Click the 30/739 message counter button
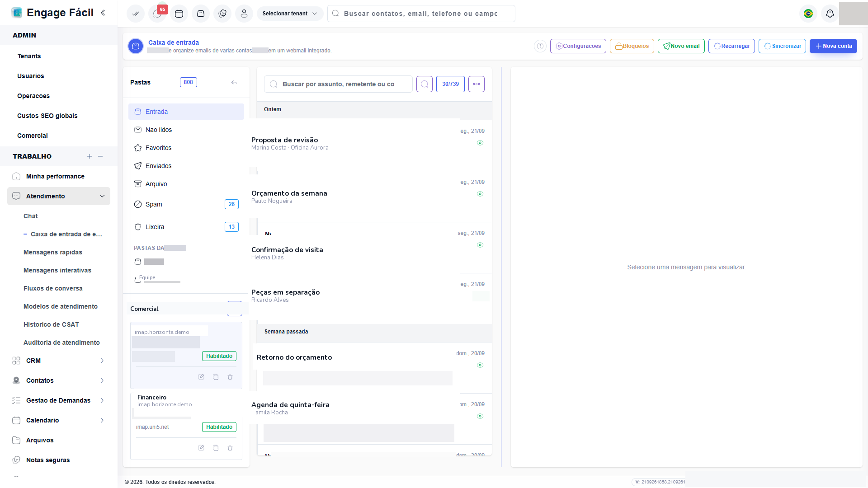 click(450, 84)
